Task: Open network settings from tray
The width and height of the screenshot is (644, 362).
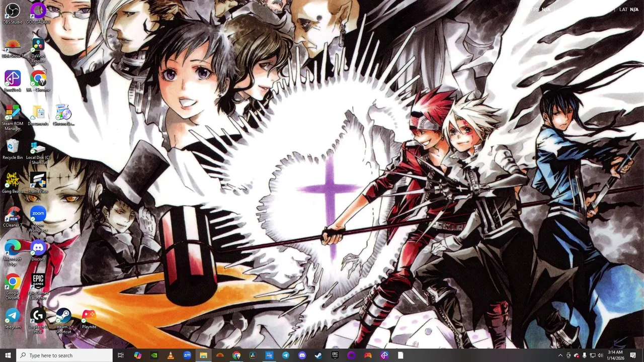Action: pos(592,355)
